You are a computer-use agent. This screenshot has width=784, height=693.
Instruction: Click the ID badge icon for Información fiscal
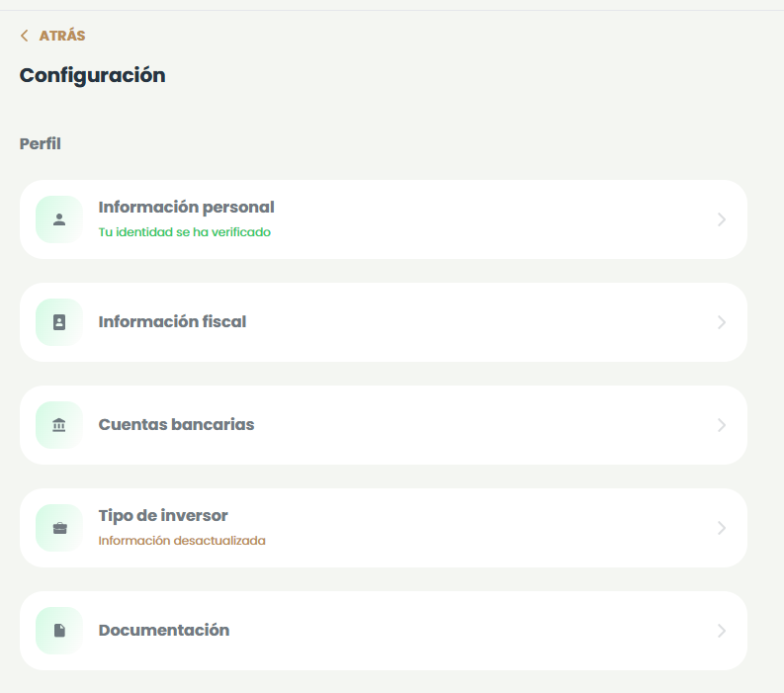pyautogui.click(x=59, y=322)
